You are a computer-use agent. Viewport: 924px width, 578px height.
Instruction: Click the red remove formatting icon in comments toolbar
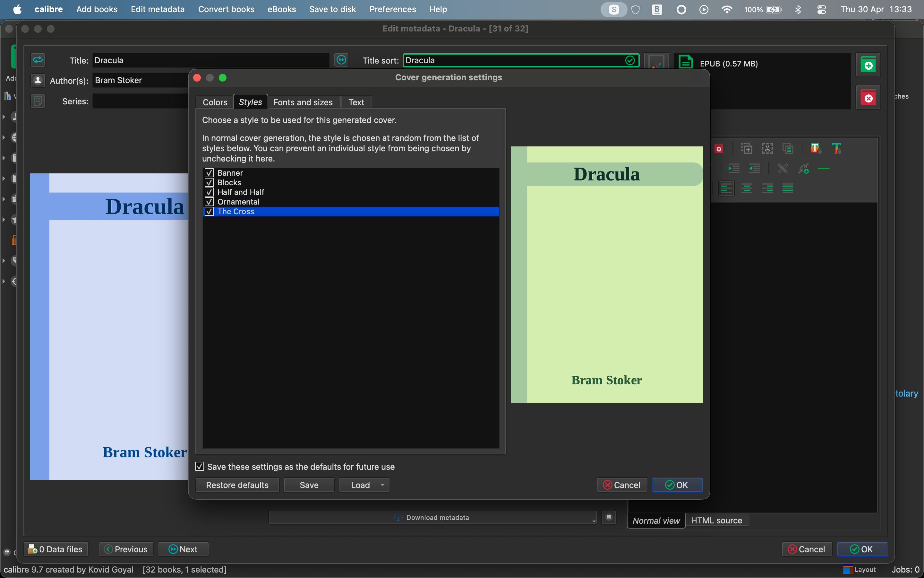tap(719, 148)
